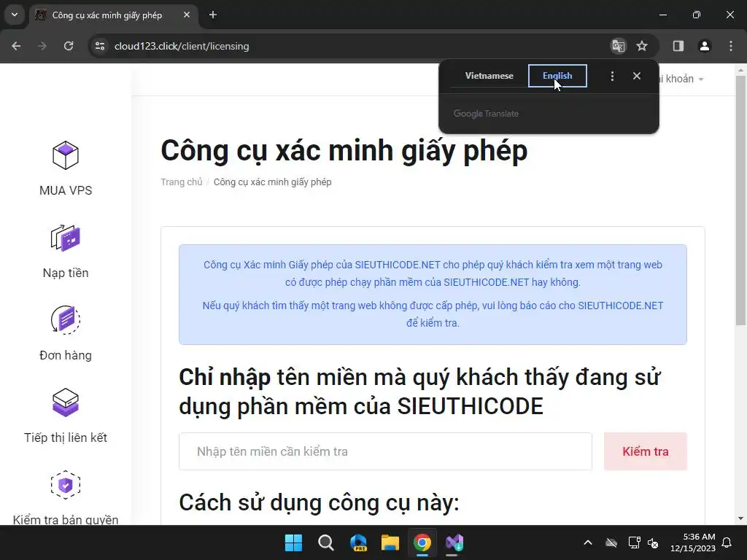Open a new browser tab
The height and width of the screenshot is (560, 747).
point(213,15)
